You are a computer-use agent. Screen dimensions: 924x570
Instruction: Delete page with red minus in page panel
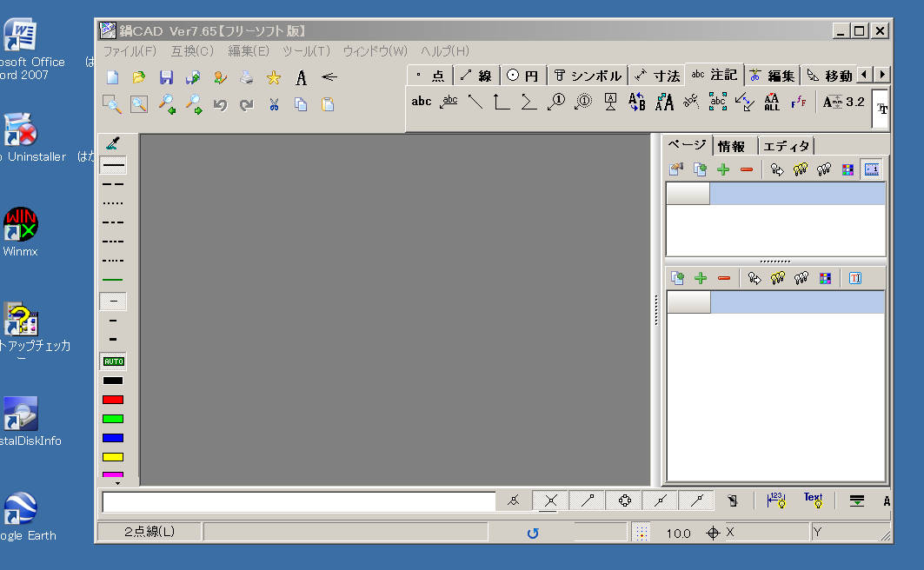click(747, 170)
